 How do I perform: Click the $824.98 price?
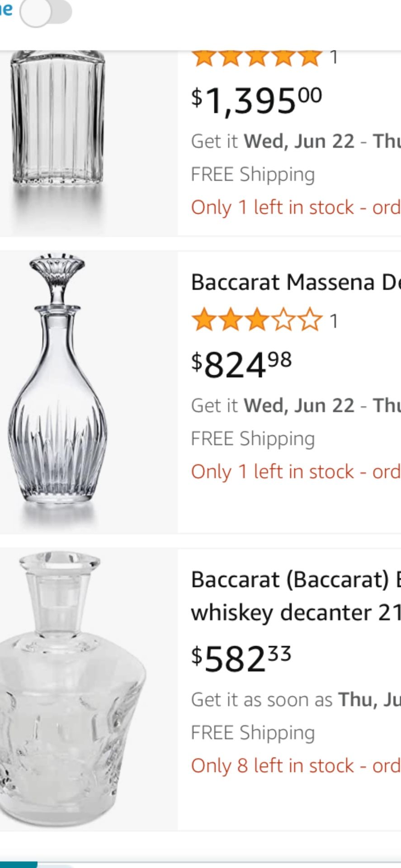coord(242,365)
